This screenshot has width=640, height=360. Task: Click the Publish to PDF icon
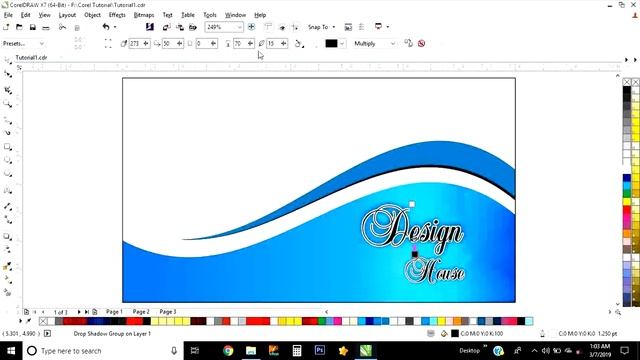point(193,27)
